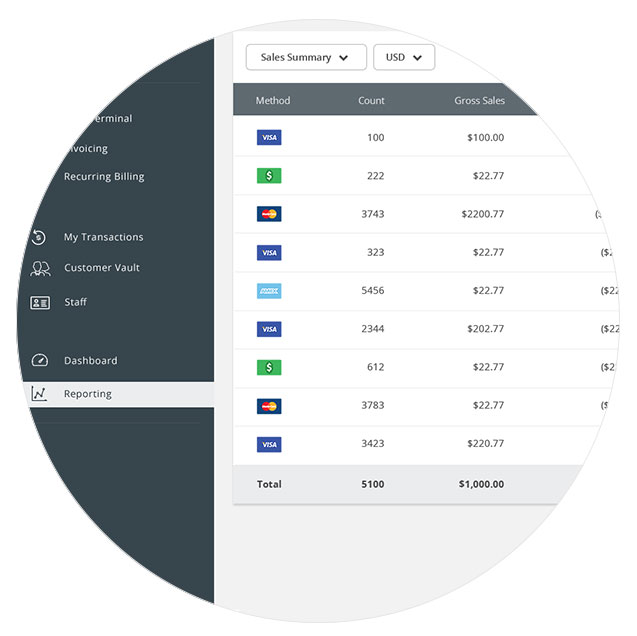Click the gross sales value $100.00
637x636 pixels.
pos(486,138)
